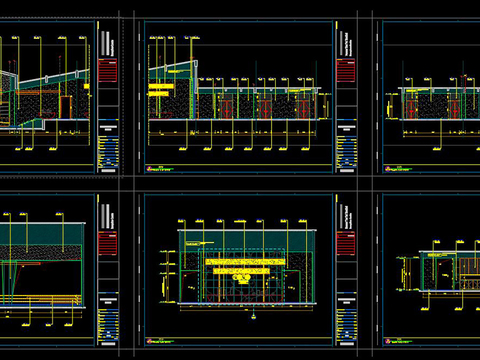
Task: Click blue revision table in bottom-left sheet
Action: point(108,324)
